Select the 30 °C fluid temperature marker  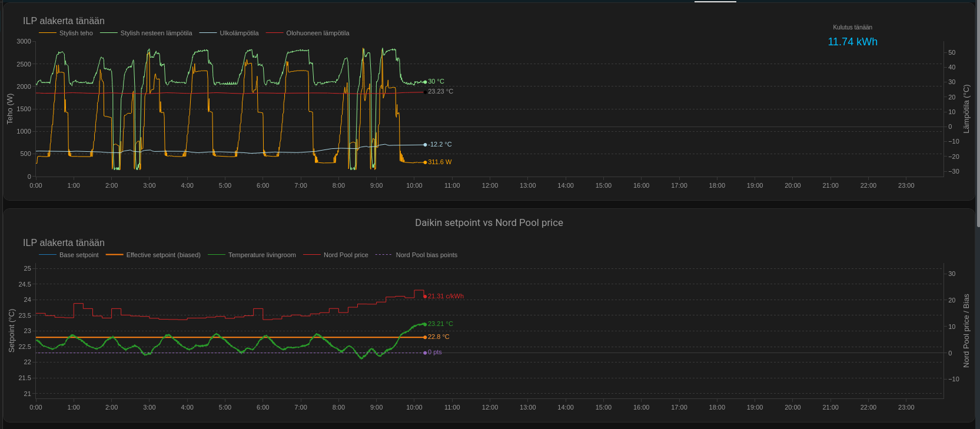click(x=425, y=82)
